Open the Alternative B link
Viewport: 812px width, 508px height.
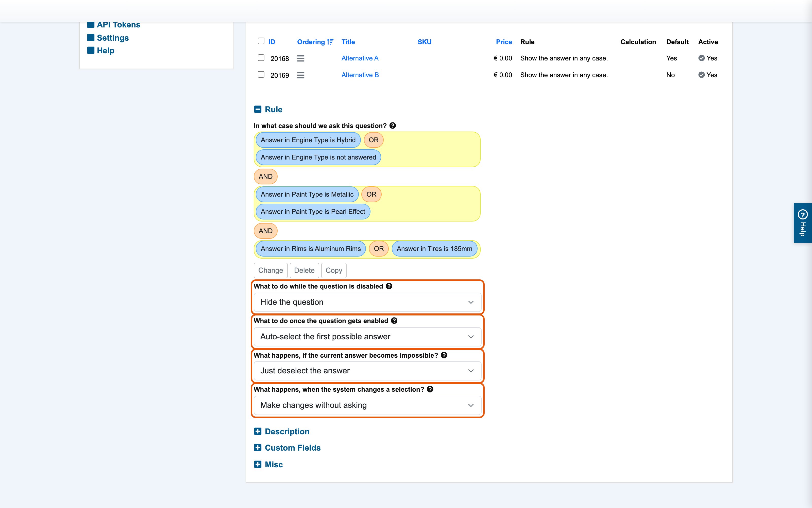[x=360, y=75]
